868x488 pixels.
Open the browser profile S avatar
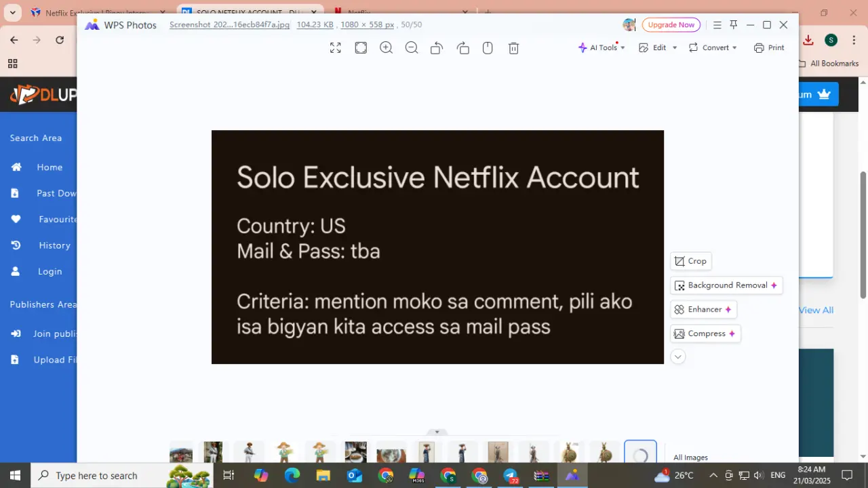pos(831,40)
